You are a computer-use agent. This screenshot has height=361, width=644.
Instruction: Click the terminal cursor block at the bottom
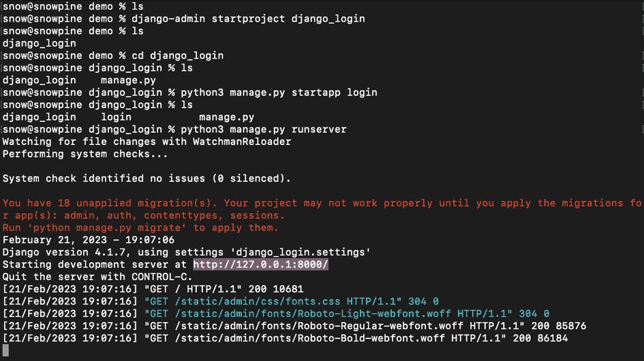click(6, 351)
